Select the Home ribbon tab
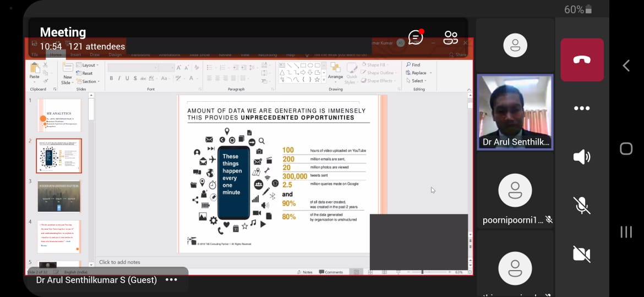This screenshot has width=644, height=297. click(x=56, y=55)
